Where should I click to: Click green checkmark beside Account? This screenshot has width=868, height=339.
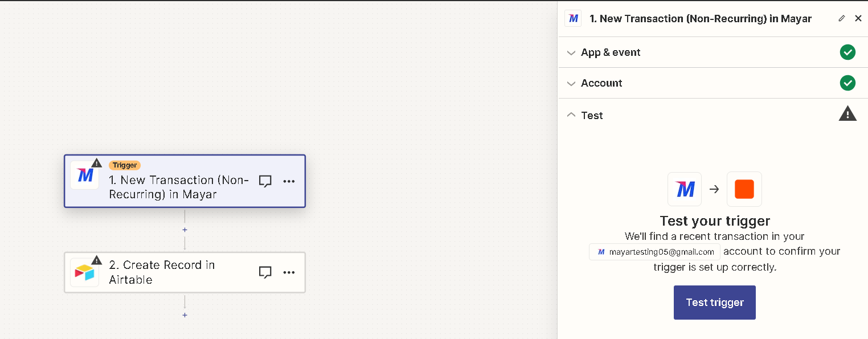[847, 83]
